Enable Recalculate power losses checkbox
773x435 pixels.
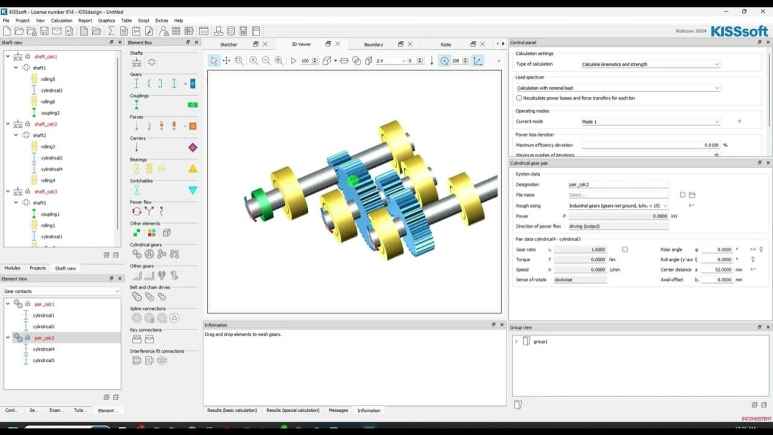tap(519, 98)
